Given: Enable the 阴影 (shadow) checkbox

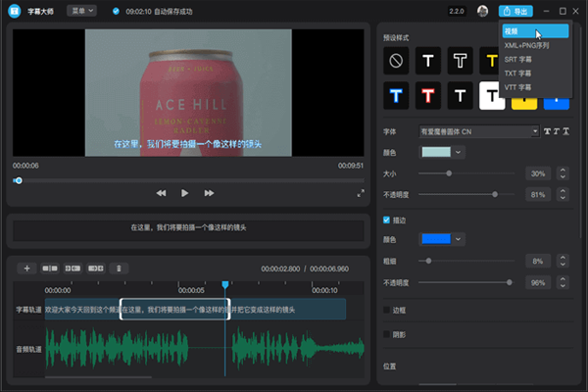Looking at the screenshot, I should pos(387,332).
